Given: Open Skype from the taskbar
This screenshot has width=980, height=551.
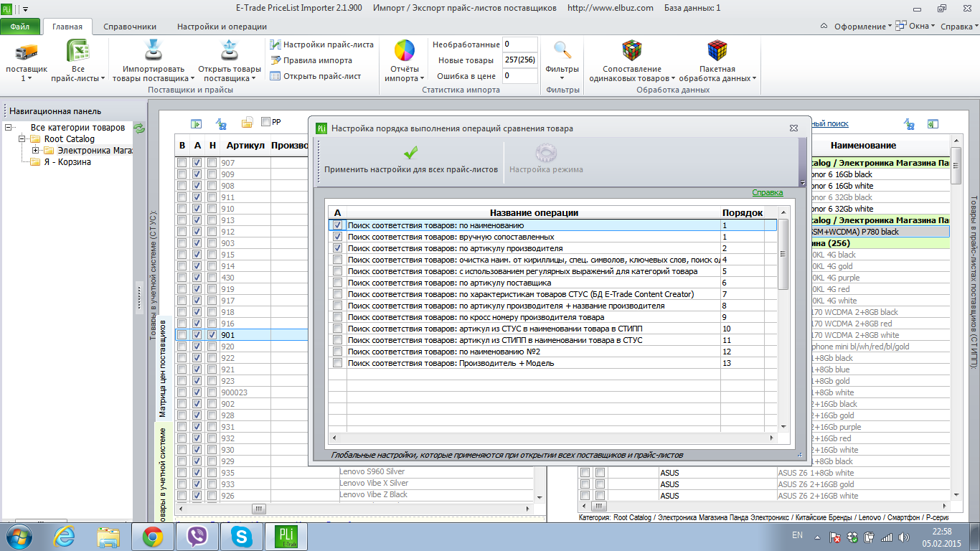Looking at the screenshot, I should 240,536.
